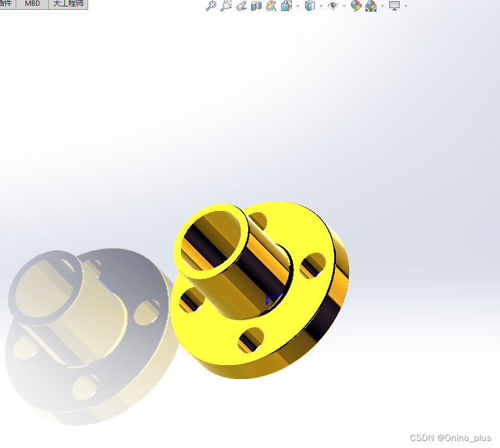Go back to the Previous View
Viewport: 500px width, 448px height.
pyautogui.click(x=241, y=6)
